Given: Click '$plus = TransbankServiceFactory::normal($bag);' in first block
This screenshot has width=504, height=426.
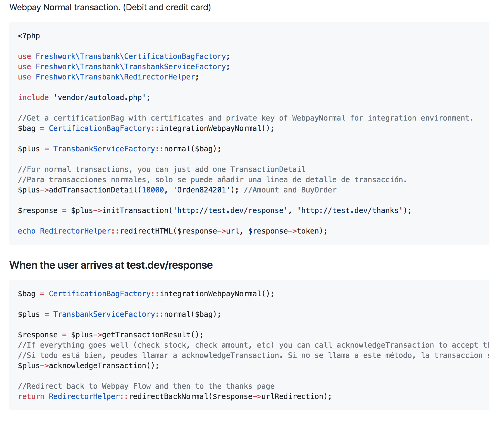Looking at the screenshot, I should pyautogui.click(x=120, y=149).
